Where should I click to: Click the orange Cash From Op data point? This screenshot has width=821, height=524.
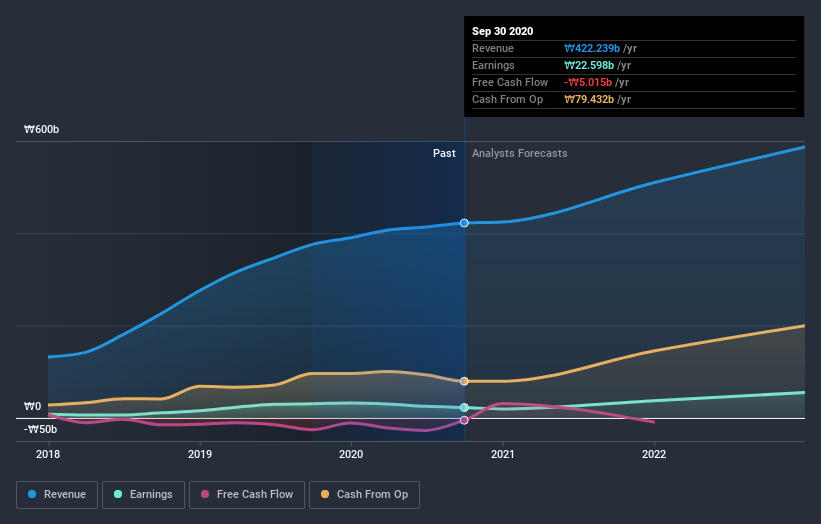point(464,381)
